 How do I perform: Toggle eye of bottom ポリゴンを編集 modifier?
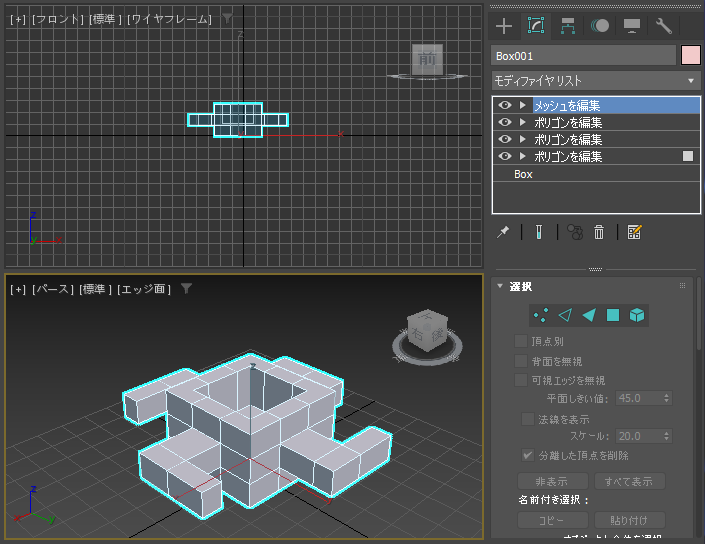point(505,156)
